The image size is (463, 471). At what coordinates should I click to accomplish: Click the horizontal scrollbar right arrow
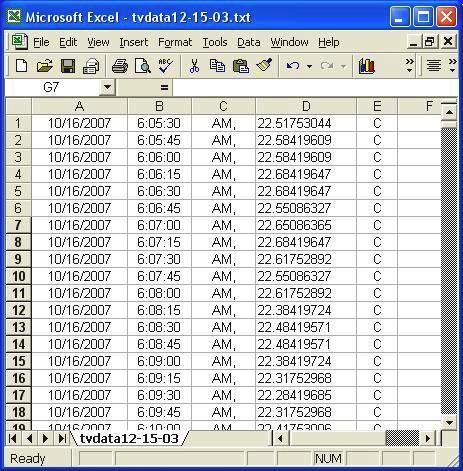(428, 438)
